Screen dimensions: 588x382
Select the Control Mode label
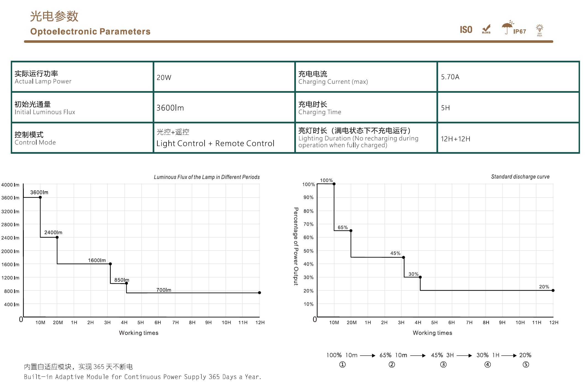coord(35,142)
